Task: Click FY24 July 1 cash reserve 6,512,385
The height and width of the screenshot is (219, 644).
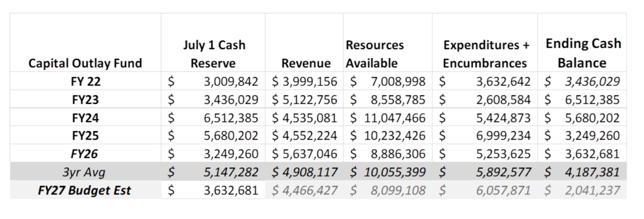Action: [x=231, y=118]
